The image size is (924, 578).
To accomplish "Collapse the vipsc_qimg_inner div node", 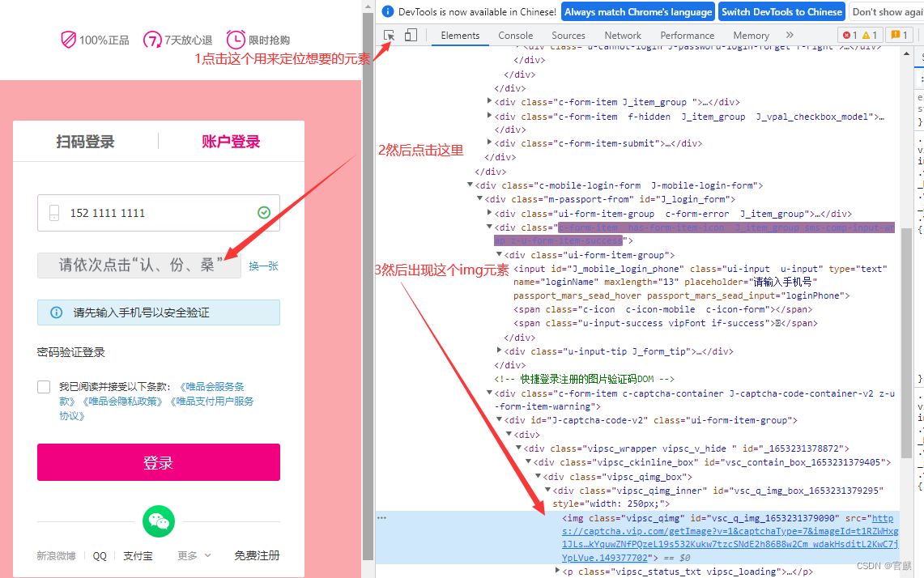I will 547,490.
